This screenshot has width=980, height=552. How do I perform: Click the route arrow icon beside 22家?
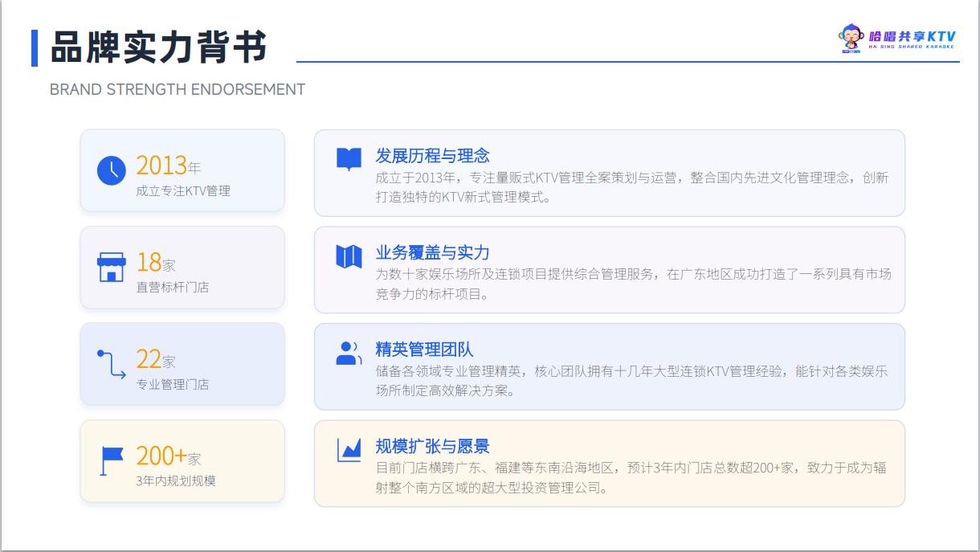(111, 365)
